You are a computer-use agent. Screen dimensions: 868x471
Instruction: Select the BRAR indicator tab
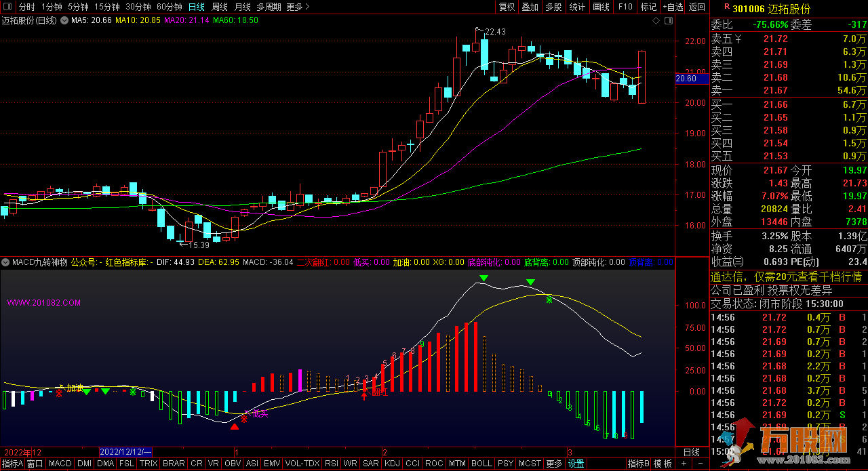coord(174,464)
